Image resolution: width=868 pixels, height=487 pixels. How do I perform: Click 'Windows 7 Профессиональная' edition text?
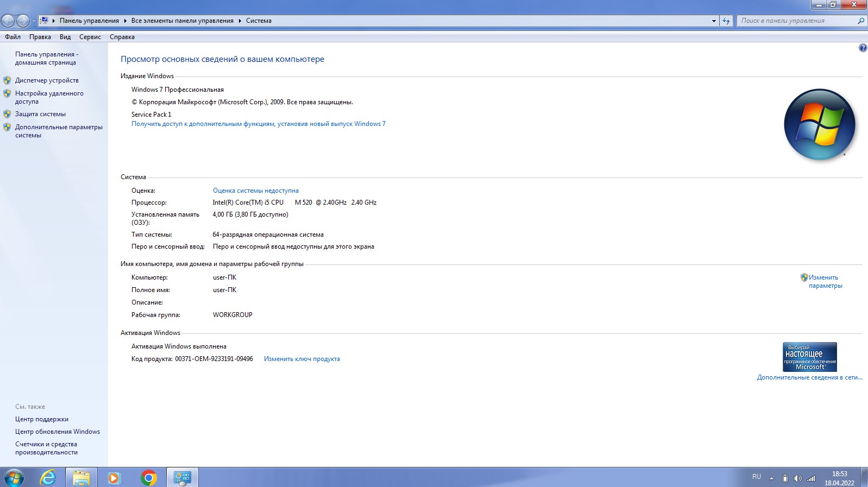point(178,90)
